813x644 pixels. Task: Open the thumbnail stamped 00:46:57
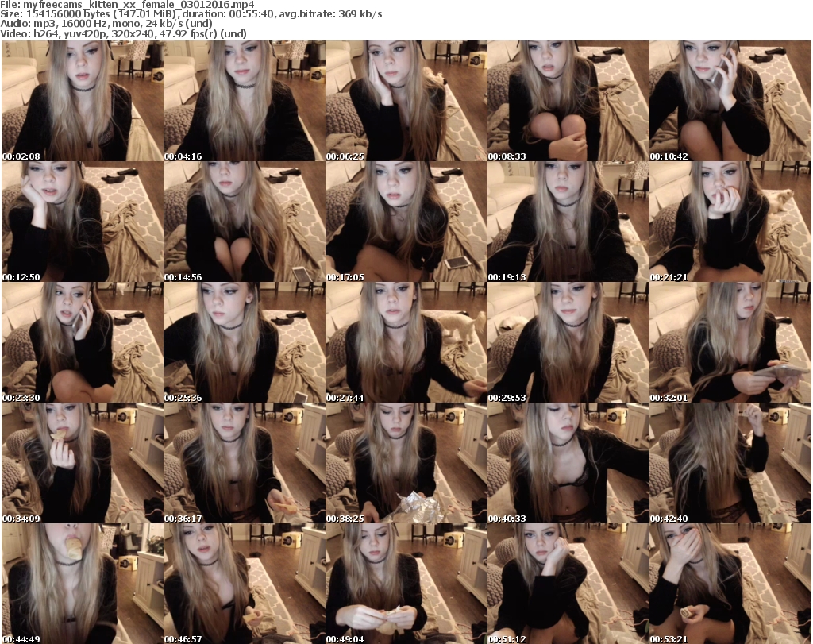pyautogui.click(x=245, y=584)
